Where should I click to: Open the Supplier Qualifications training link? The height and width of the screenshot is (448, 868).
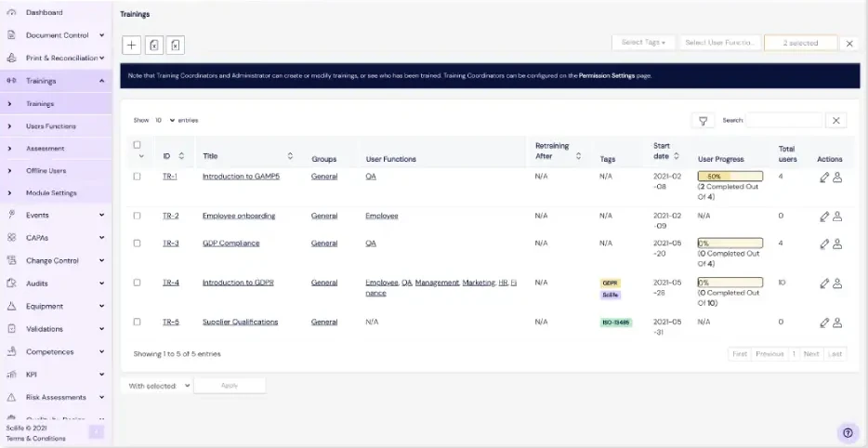pyautogui.click(x=241, y=322)
